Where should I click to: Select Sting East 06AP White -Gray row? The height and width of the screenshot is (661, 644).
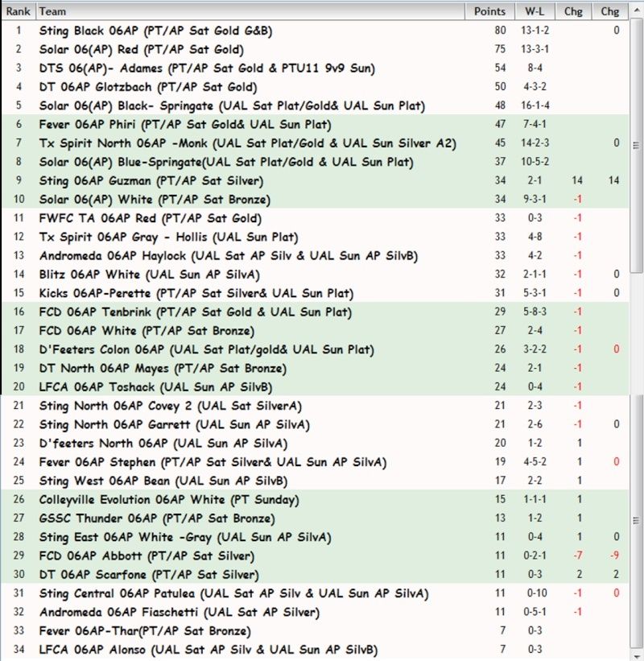click(x=316, y=537)
